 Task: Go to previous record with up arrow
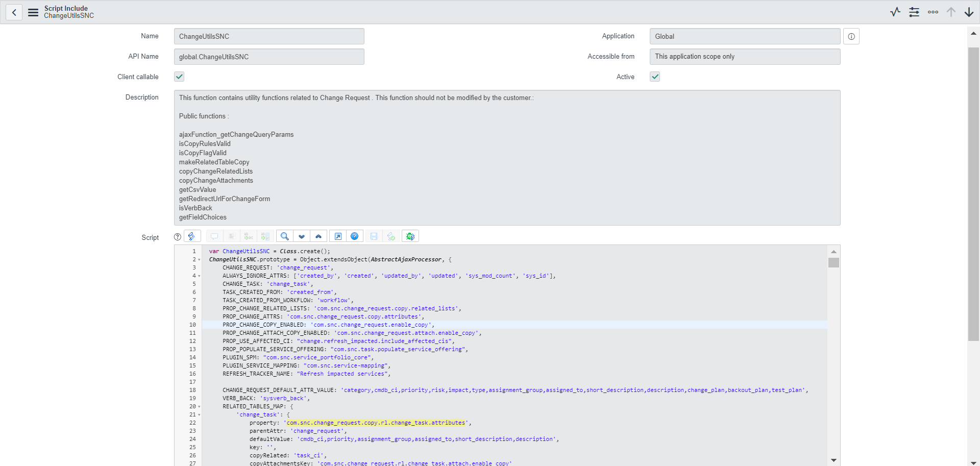951,12
